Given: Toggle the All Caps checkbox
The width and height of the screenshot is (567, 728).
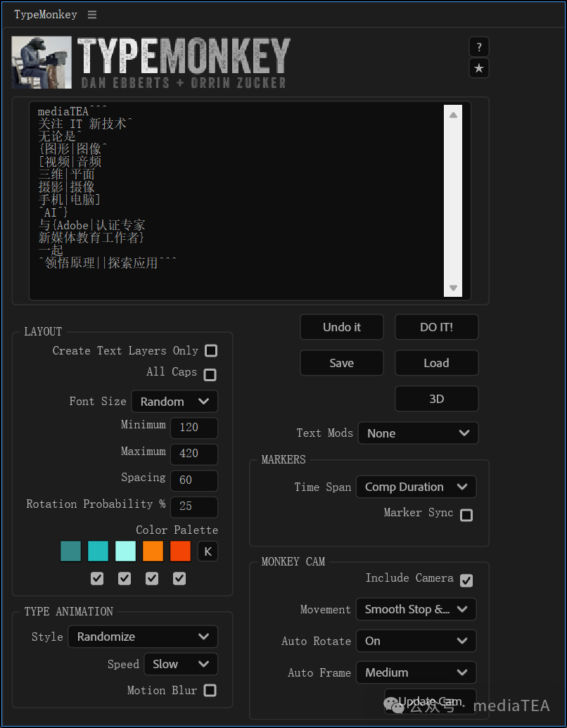Looking at the screenshot, I should click(210, 374).
